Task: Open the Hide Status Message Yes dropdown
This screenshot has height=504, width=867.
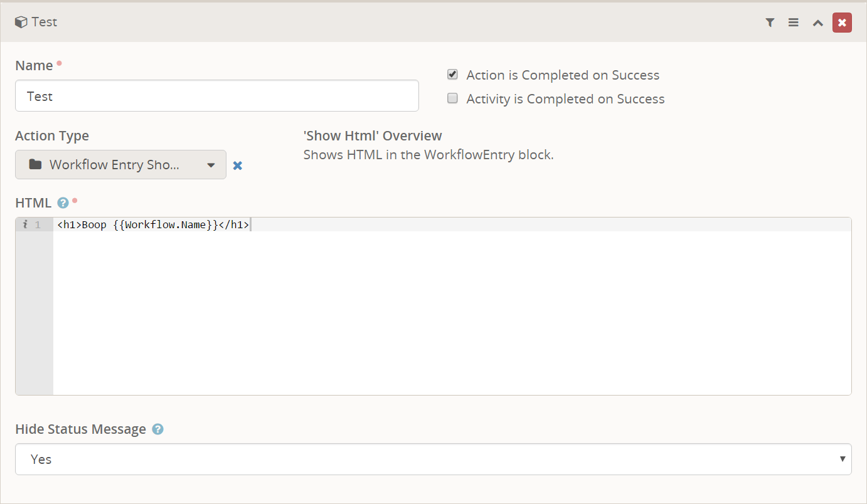Action: coord(433,459)
